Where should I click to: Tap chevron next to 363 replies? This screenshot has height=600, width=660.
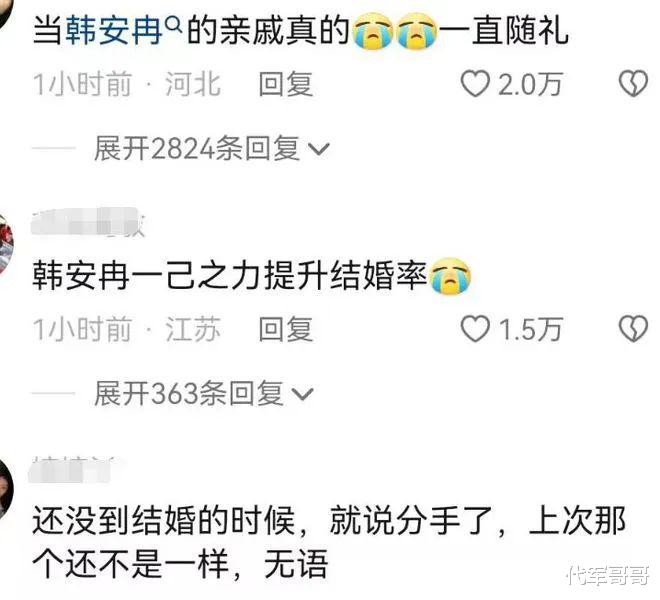point(303,394)
